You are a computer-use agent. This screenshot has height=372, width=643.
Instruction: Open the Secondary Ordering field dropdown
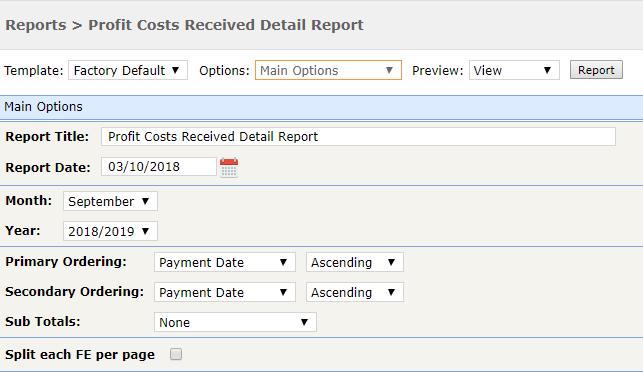[x=225, y=292]
